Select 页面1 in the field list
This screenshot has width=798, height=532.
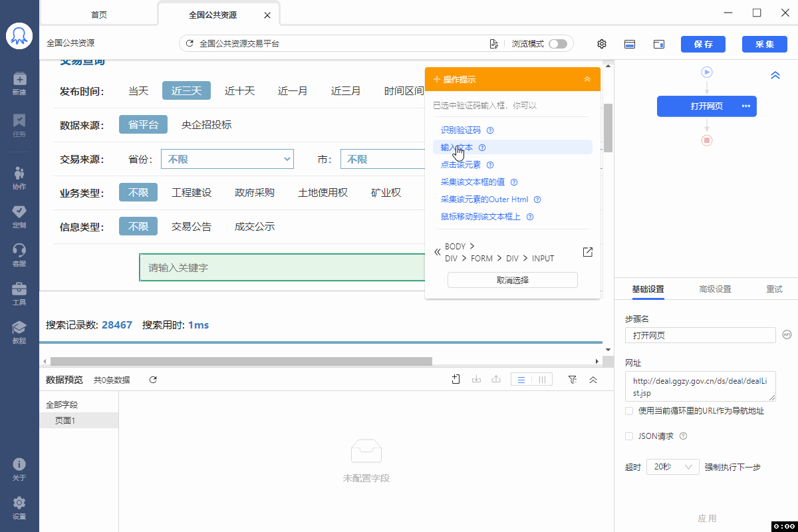point(79,420)
